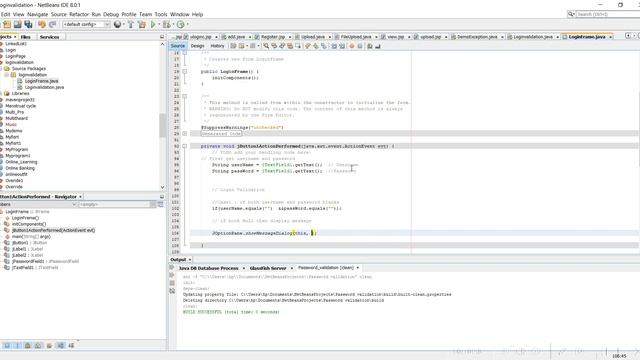Click the Search (Ctrl+I) input field
Image resolution: width=640 pixels, height=360 pixels.
coord(608,14)
